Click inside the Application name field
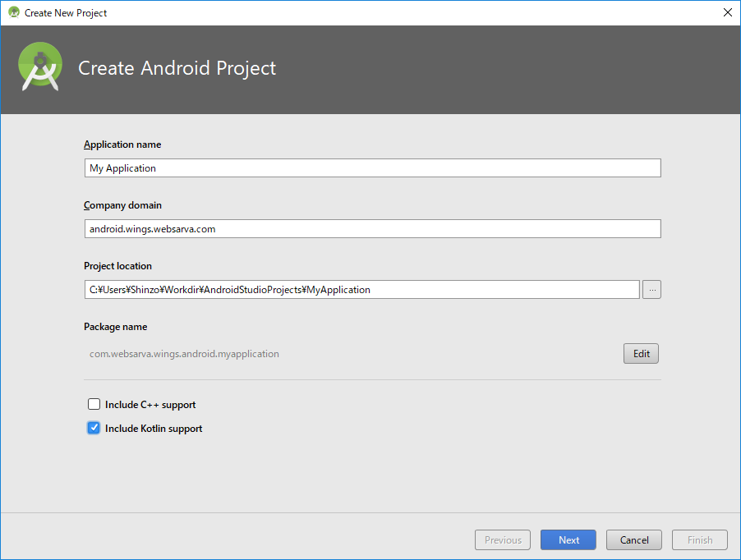 pos(329,168)
